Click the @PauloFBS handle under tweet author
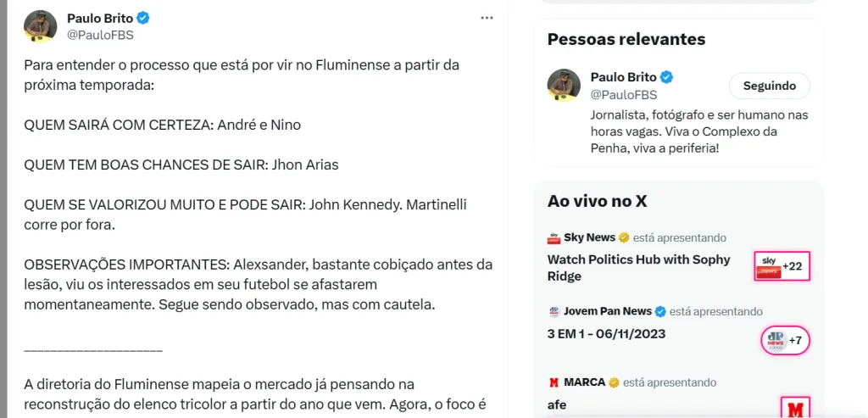 click(100, 35)
